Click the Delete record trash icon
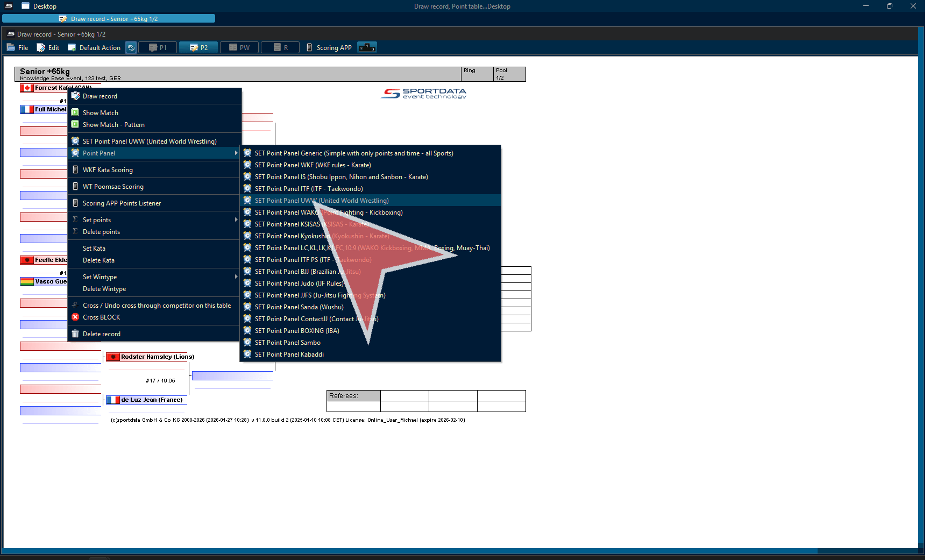This screenshot has width=930, height=560. click(75, 334)
